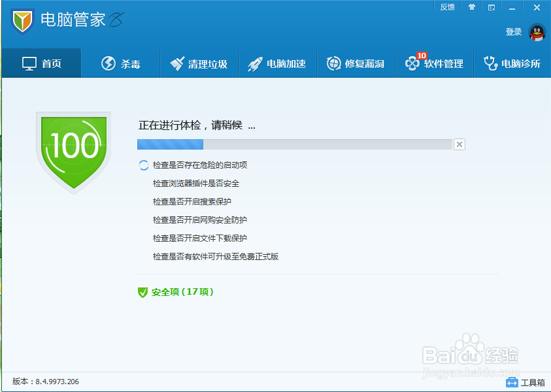
Task: Click the 反馈 feedback button
Action: (x=447, y=7)
